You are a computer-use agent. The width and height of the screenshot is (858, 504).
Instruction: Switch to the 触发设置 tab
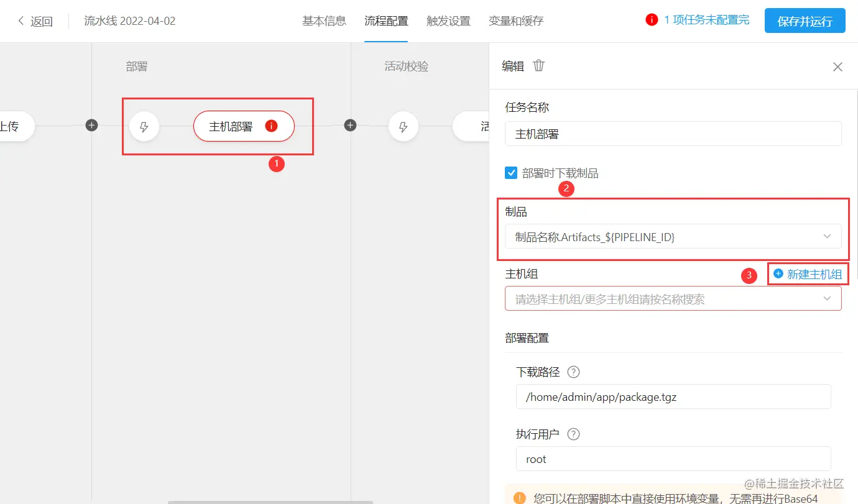tap(448, 21)
